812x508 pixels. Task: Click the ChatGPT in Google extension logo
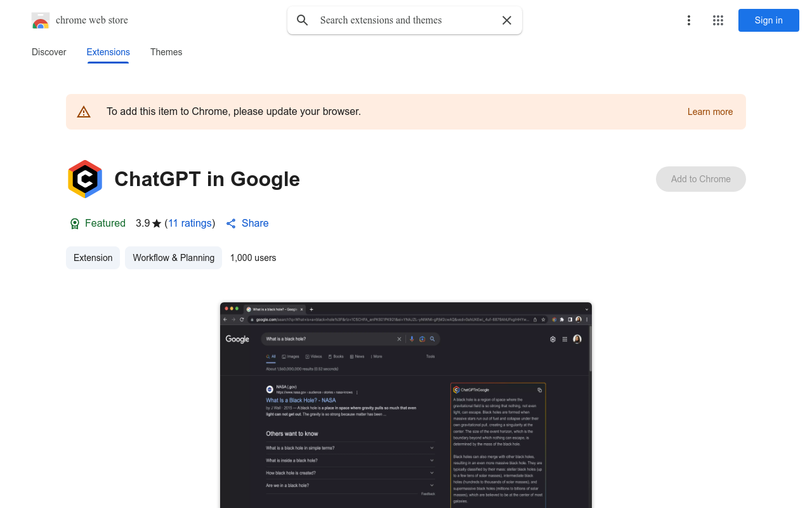(85, 179)
